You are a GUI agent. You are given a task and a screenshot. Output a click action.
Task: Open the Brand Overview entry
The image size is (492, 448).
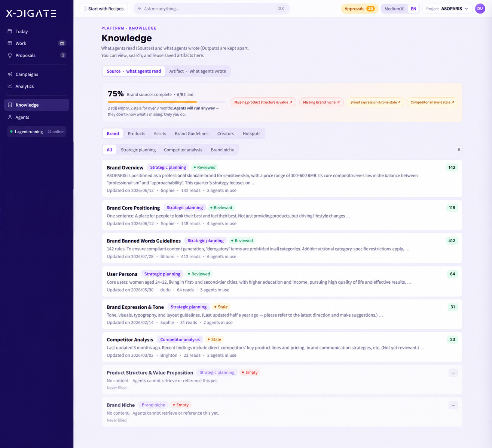282,179
